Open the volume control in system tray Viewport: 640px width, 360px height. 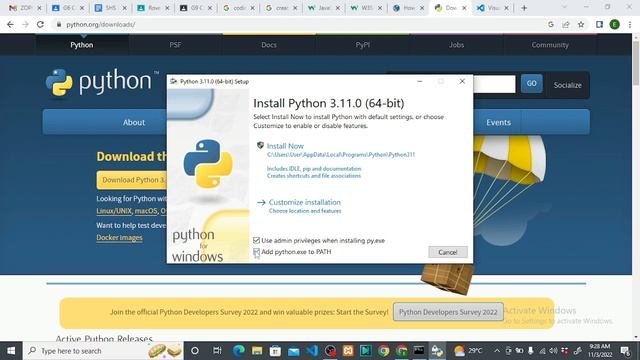pyautogui.click(x=553, y=351)
